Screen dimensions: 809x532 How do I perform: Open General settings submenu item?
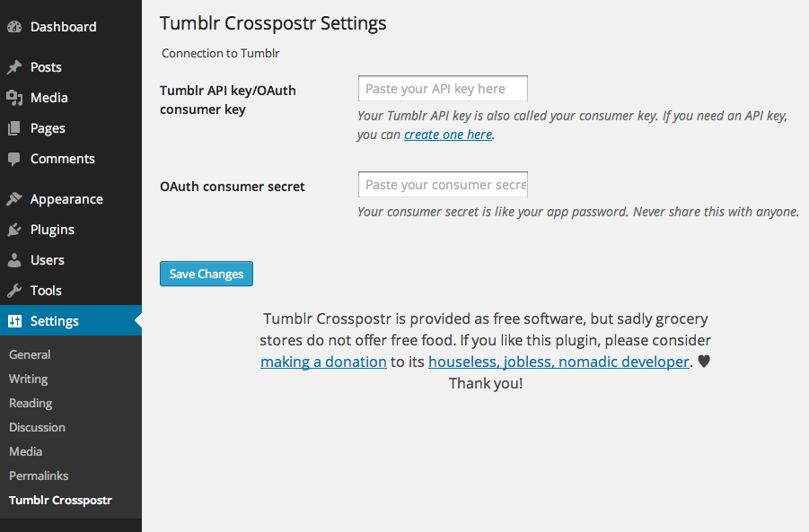coord(30,354)
